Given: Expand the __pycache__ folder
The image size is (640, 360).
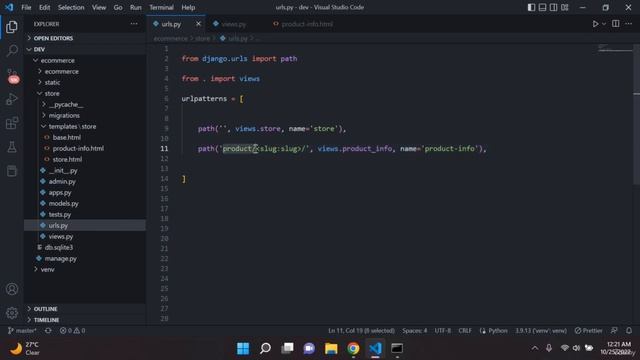Looking at the screenshot, I should pos(85,104).
